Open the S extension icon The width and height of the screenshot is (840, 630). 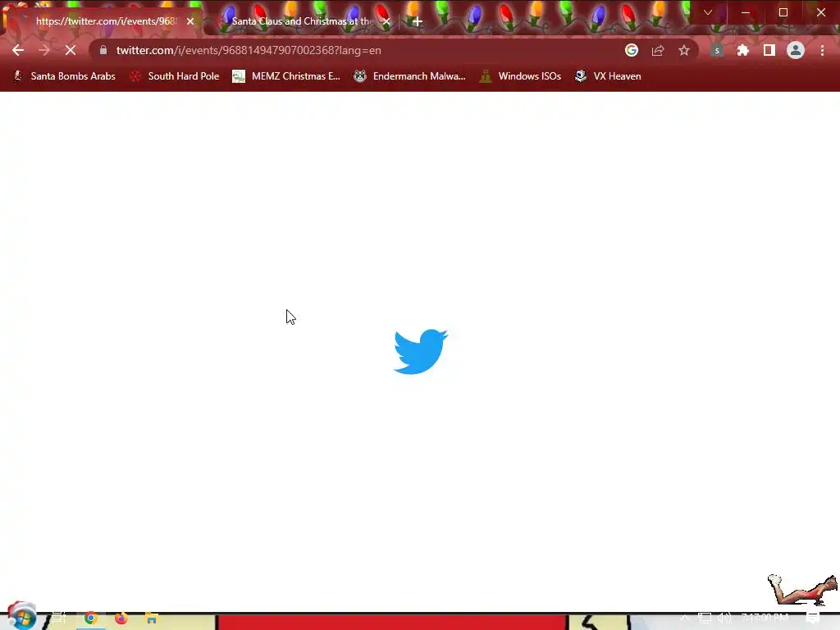coord(717,50)
